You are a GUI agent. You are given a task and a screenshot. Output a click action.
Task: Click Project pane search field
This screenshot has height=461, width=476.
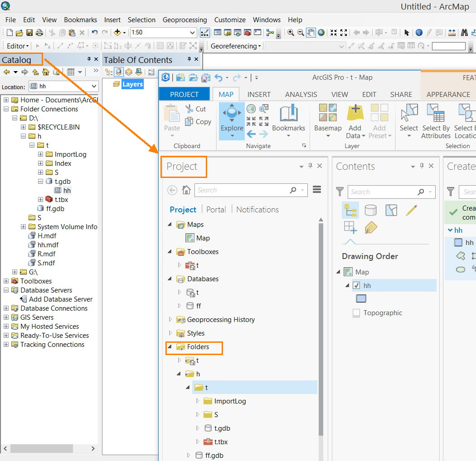[x=251, y=190]
